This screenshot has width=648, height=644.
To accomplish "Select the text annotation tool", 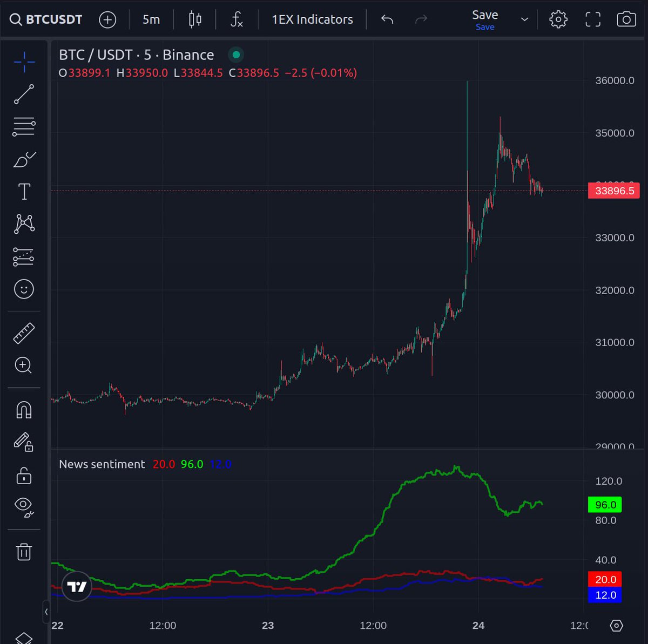I will (24, 191).
